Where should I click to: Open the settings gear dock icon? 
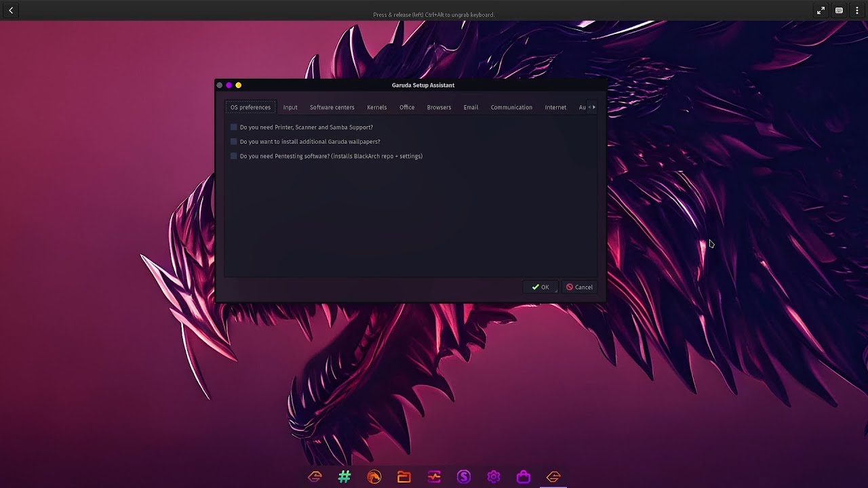[494, 476]
